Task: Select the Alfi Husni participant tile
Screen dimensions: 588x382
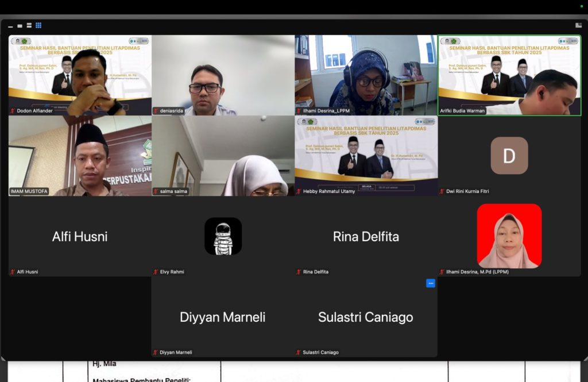Action: 80,236
